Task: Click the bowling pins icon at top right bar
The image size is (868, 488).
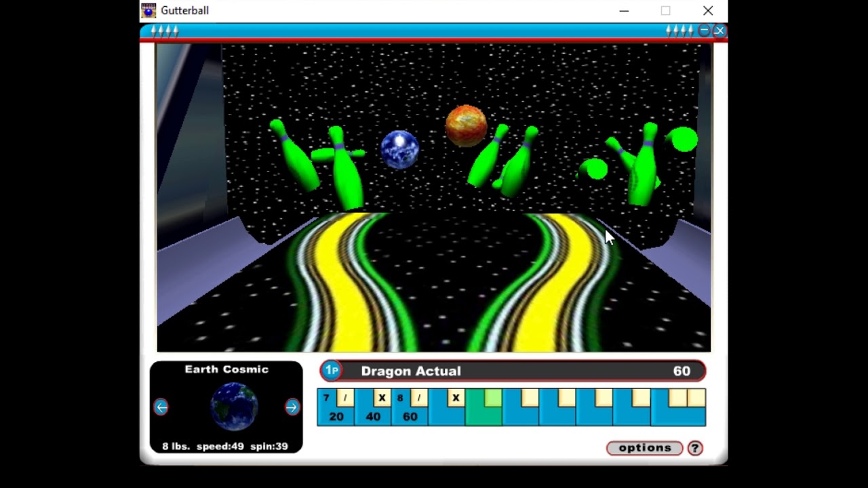Action: pyautogui.click(x=679, y=30)
